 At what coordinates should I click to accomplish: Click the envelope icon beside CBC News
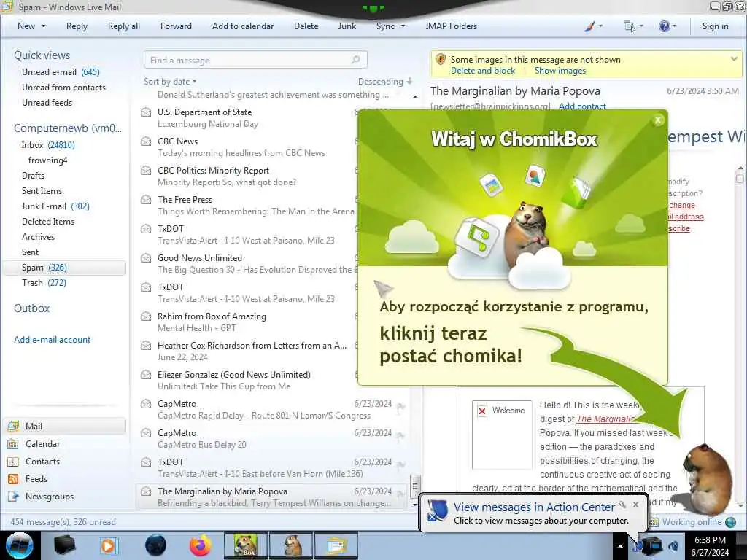(146, 141)
